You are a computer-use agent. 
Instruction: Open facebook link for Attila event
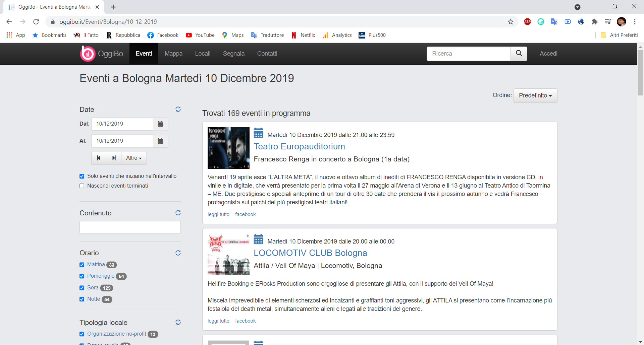click(245, 321)
